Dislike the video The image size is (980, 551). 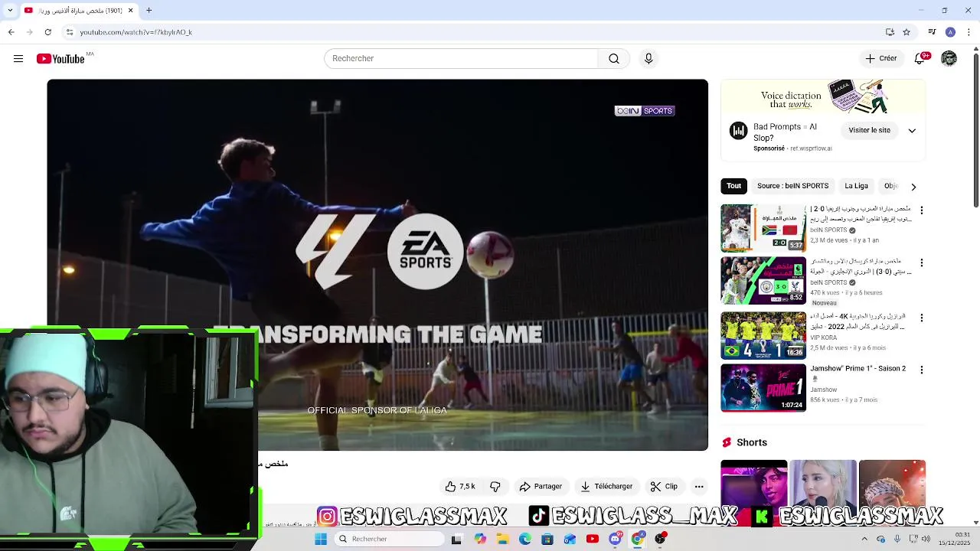[x=495, y=487]
